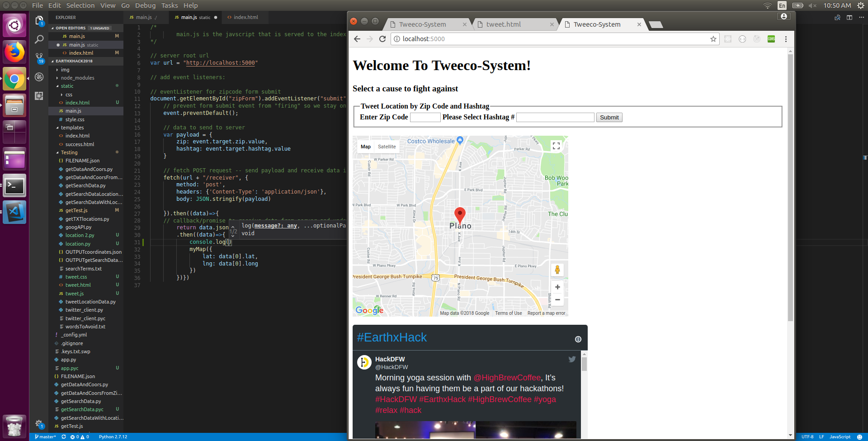Launch Firefox from the Ubuntu dock
The width and height of the screenshot is (868, 441).
point(14,52)
